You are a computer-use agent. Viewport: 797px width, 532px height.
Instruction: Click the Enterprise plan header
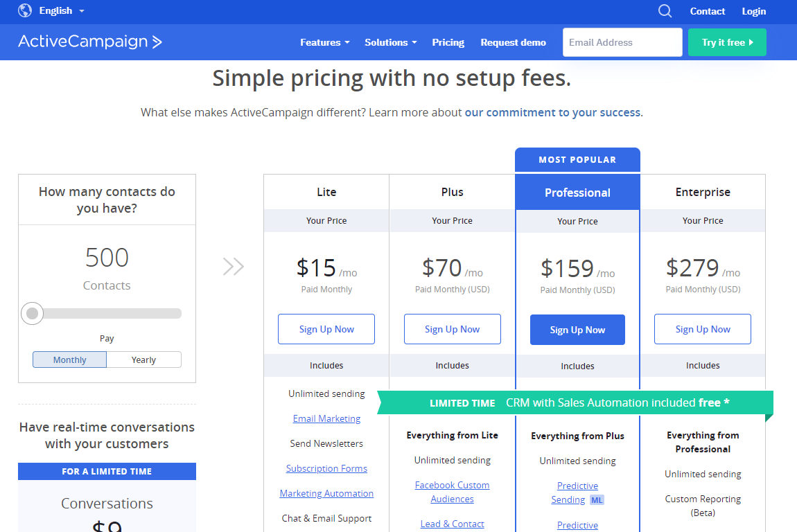[703, 192]
